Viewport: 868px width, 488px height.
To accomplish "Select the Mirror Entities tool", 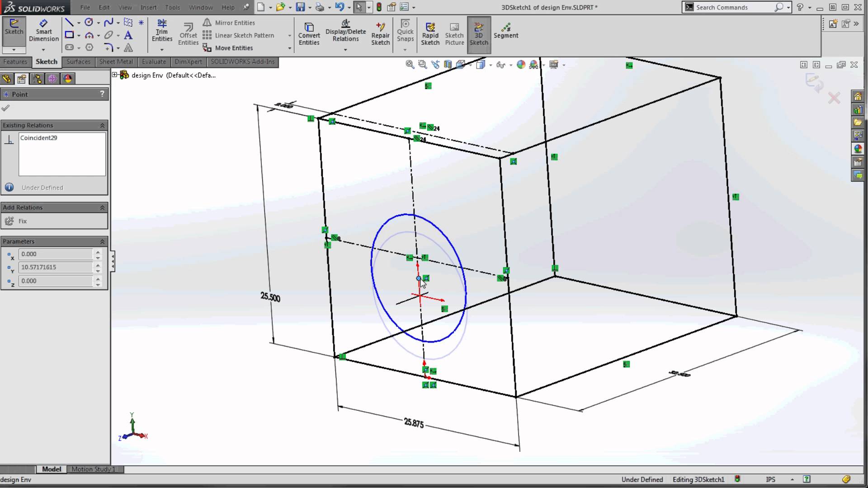I will click(x=235, y=23).
